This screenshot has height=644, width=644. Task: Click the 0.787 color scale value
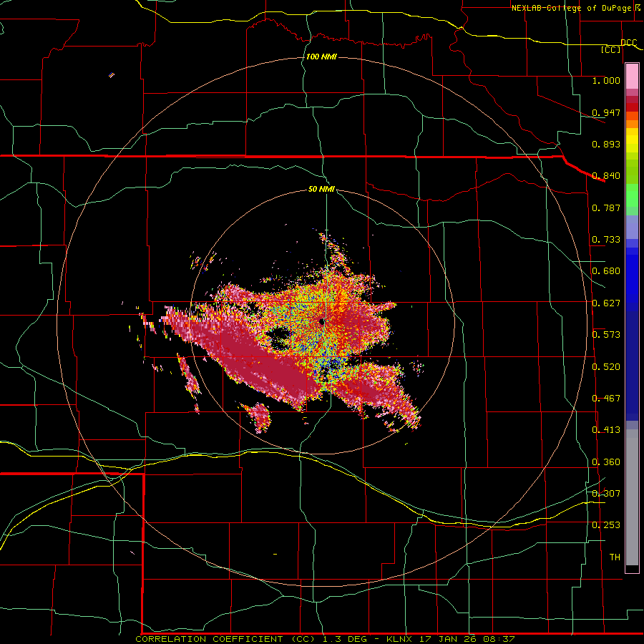point(606,208)
